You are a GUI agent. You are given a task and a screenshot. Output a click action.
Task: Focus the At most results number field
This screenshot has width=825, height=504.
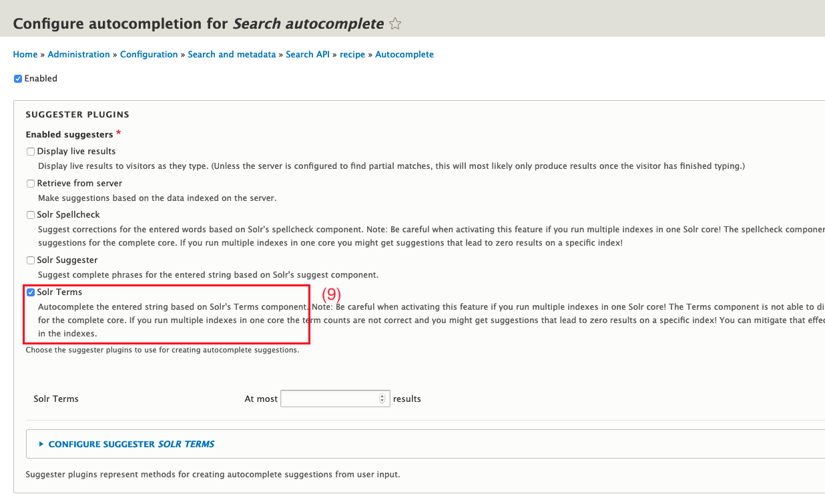[x=330, y=399]
